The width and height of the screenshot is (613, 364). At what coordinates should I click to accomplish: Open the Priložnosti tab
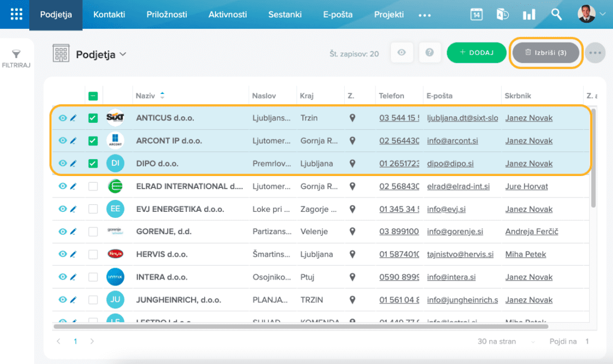pyautogui.click(x=167, y=14)
